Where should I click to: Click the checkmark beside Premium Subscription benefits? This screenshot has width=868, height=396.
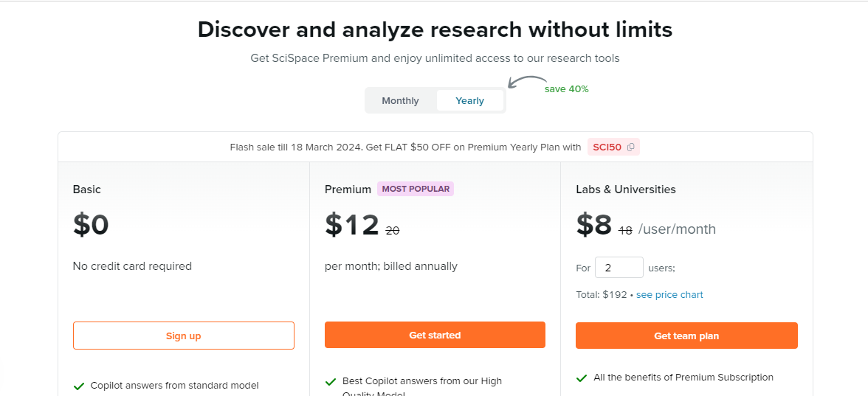click(582, 378)
